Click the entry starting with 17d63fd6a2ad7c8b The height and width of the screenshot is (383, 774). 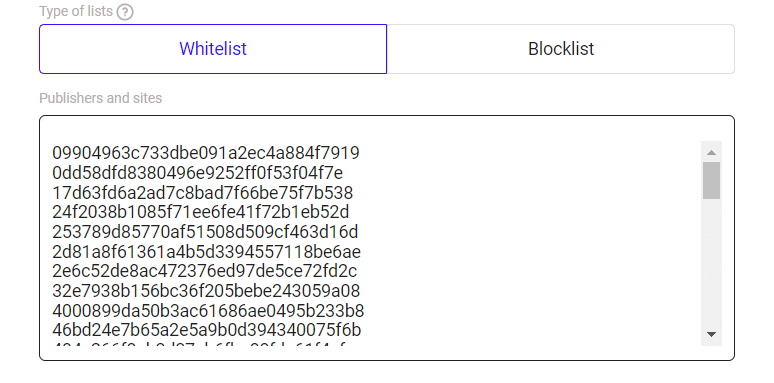[202, 192]
